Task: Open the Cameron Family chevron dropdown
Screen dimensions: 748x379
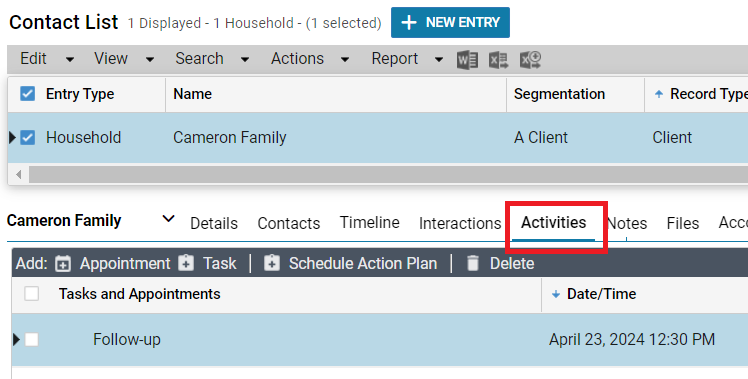Action: (x=168, y=219)
